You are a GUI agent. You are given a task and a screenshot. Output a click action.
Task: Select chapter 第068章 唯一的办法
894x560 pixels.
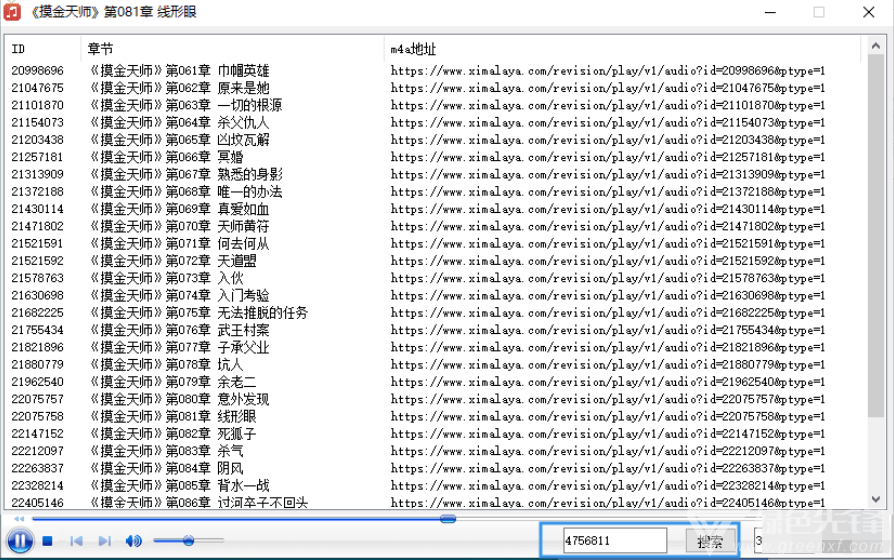(186, 192)
